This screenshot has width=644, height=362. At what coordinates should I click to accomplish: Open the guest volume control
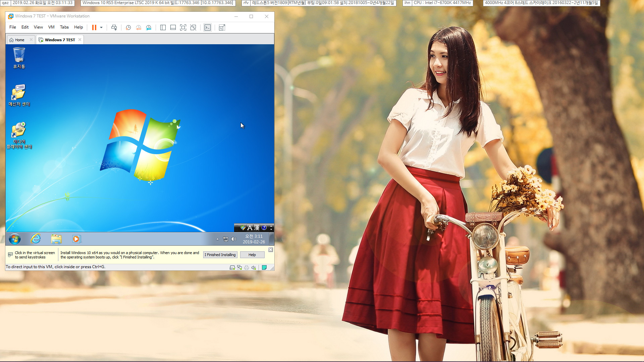pyautogui.click(x=234, y=239)
